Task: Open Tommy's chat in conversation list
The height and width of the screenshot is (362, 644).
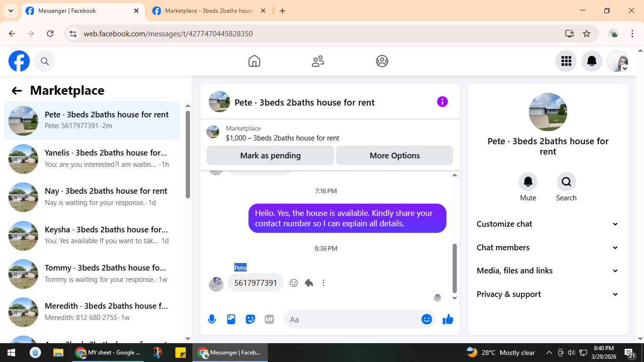Action: coord(92,274)
